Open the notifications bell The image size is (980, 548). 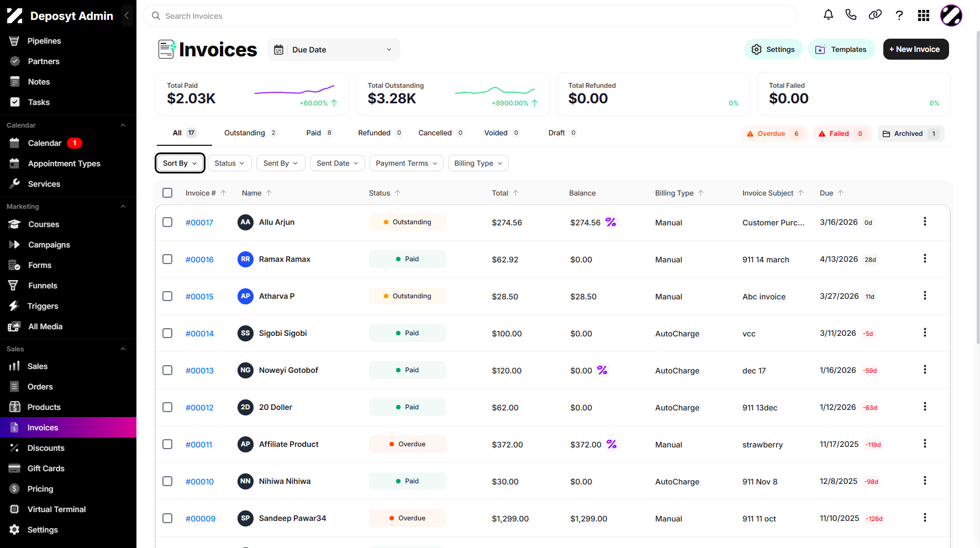828,15
